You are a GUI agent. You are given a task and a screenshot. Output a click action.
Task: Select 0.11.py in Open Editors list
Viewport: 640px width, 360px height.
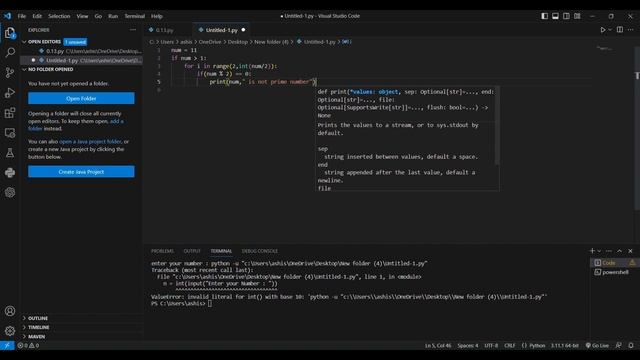(x=82, y=51)
